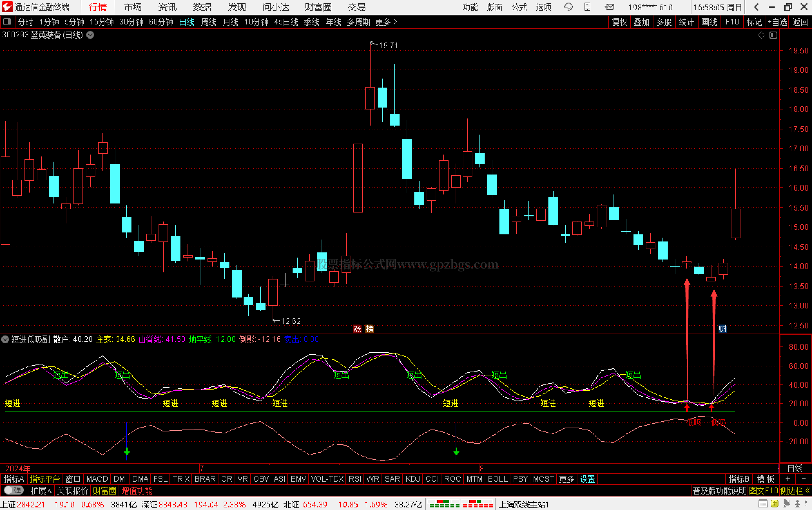
Task: Open the mobile phone version icon
Action: 587,7
